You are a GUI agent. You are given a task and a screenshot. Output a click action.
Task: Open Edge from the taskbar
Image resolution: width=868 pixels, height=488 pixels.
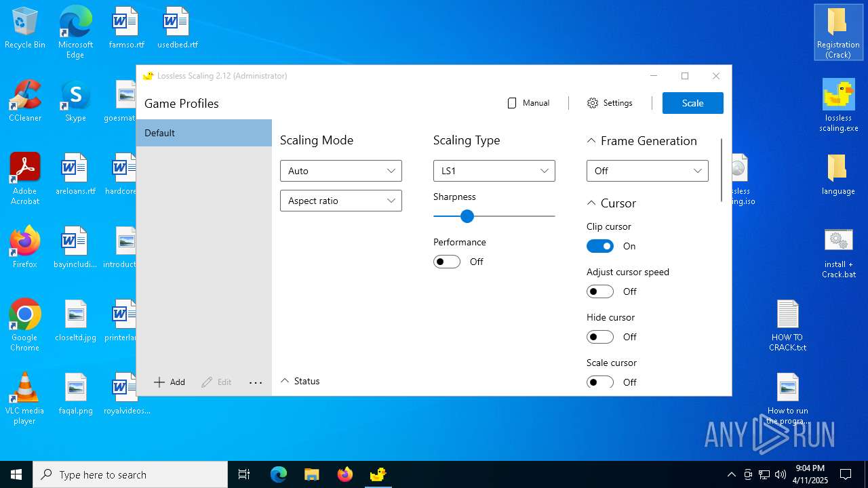(x=279, y=474)
